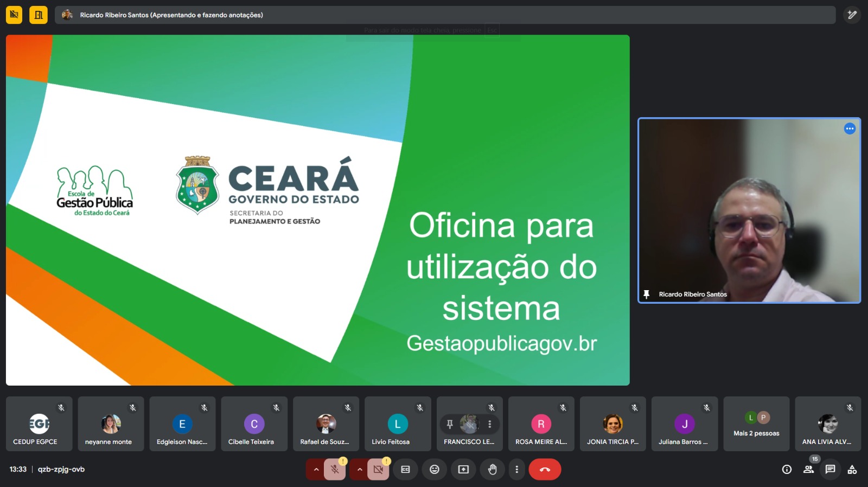868x487 pixels.
Task: Pin the FRANCISCO LE... participant tile
Action: (x=450, y=424)
